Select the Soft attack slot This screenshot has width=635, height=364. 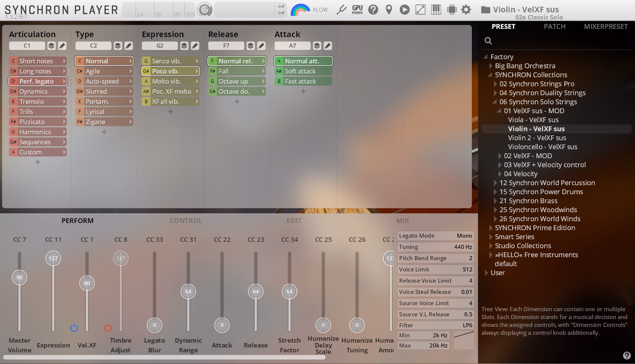click(x=303, y=71)
